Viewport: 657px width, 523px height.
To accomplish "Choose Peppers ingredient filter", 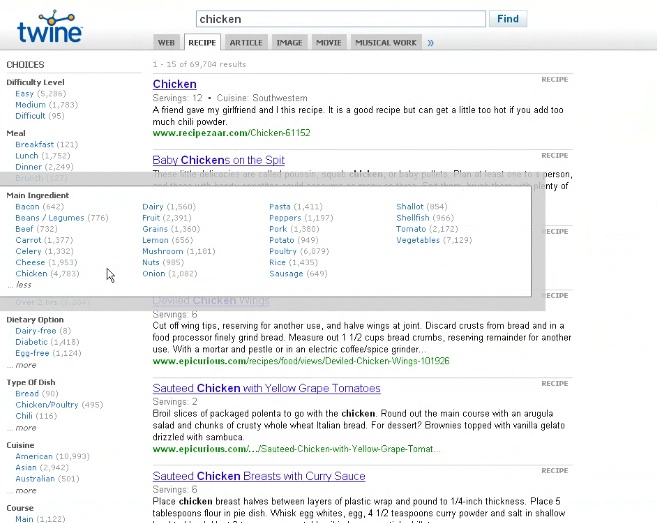I will pos(285,218).
